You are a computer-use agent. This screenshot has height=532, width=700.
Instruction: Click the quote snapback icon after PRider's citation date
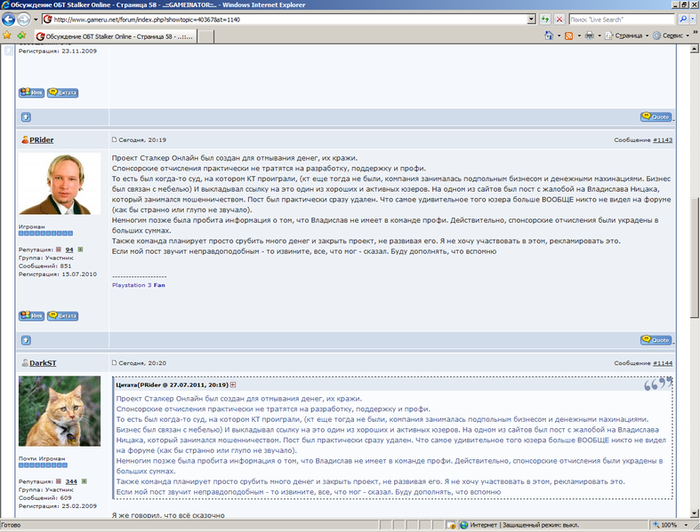[233, 384]
